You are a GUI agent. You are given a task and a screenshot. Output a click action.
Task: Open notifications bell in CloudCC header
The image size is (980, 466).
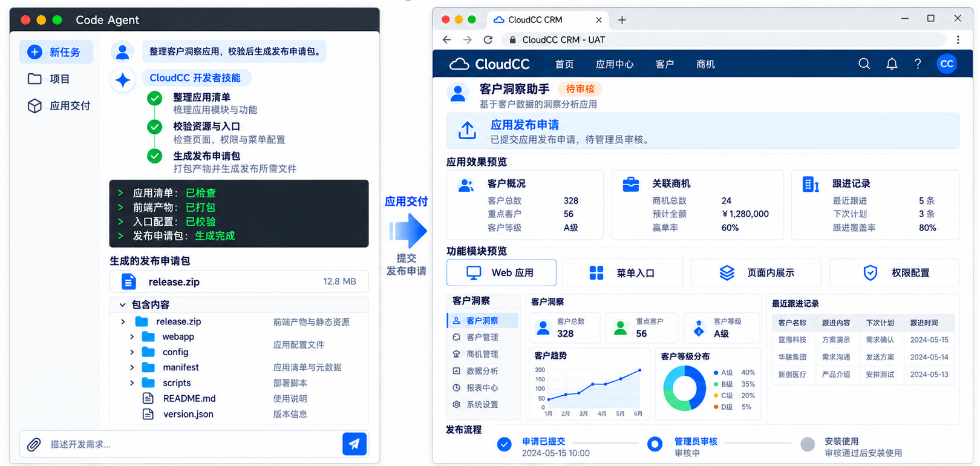[892, 64]
